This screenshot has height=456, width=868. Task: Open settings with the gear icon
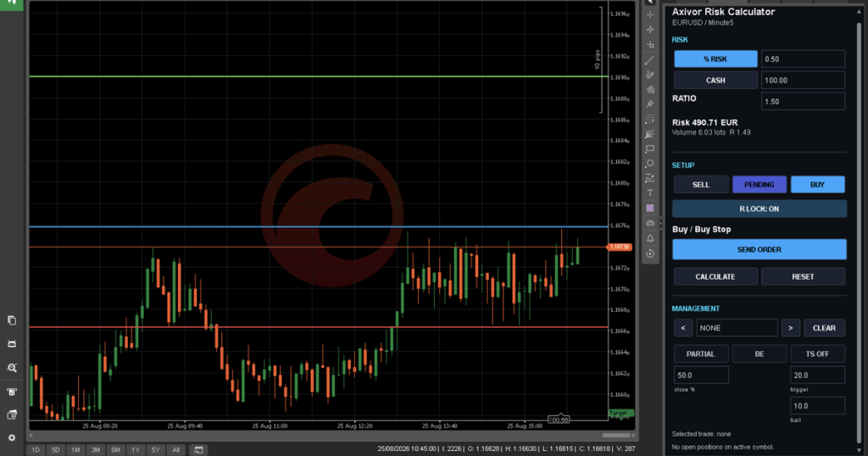click(12, 437)
